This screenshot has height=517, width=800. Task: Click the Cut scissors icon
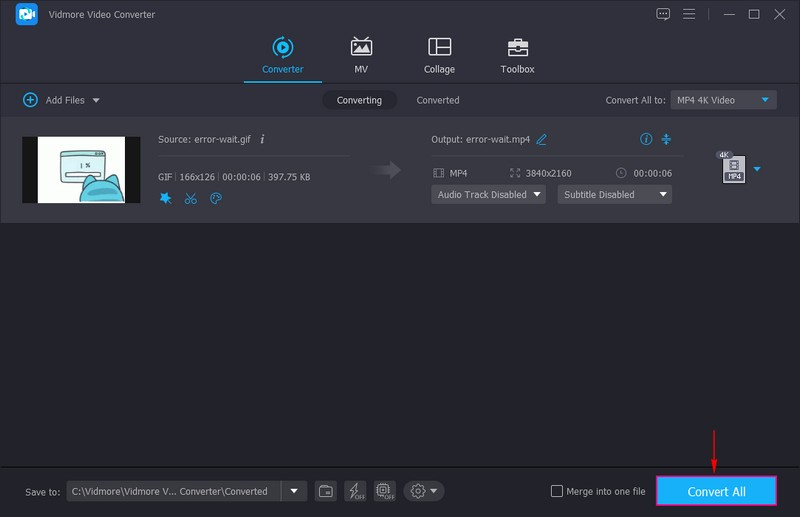coord(191,198)
